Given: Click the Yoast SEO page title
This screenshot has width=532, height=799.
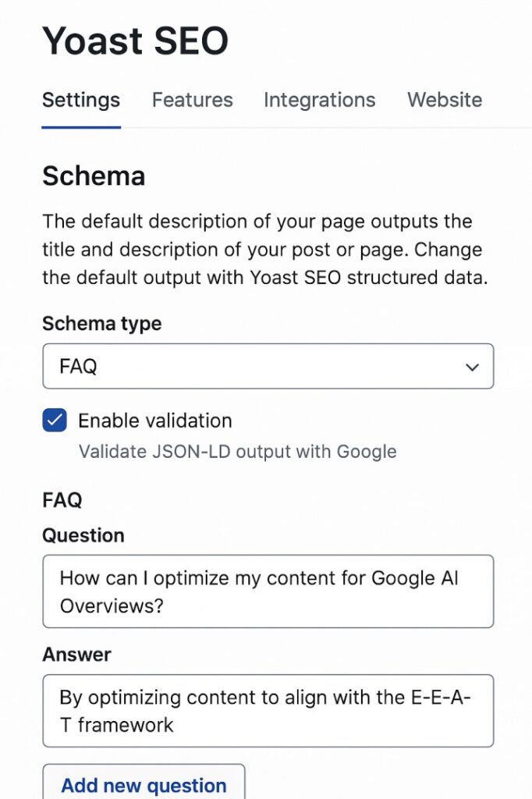Looking at the screenshot, I should pyautogui.click(x=135, y=41).
